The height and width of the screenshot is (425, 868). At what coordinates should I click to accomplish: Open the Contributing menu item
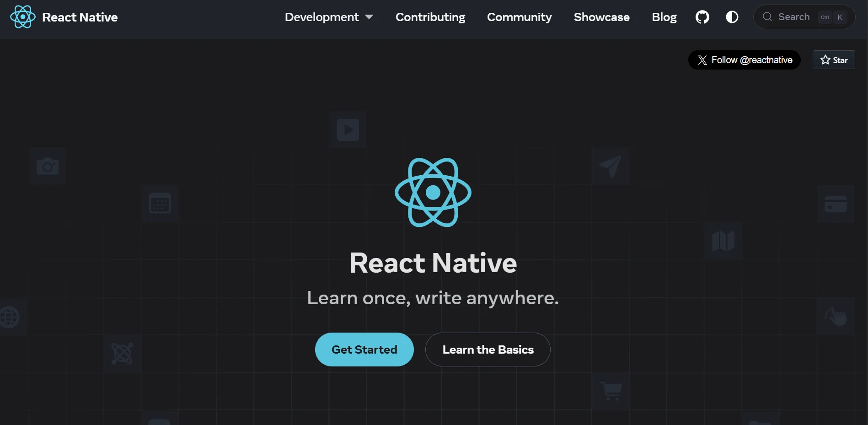[430, 17]
